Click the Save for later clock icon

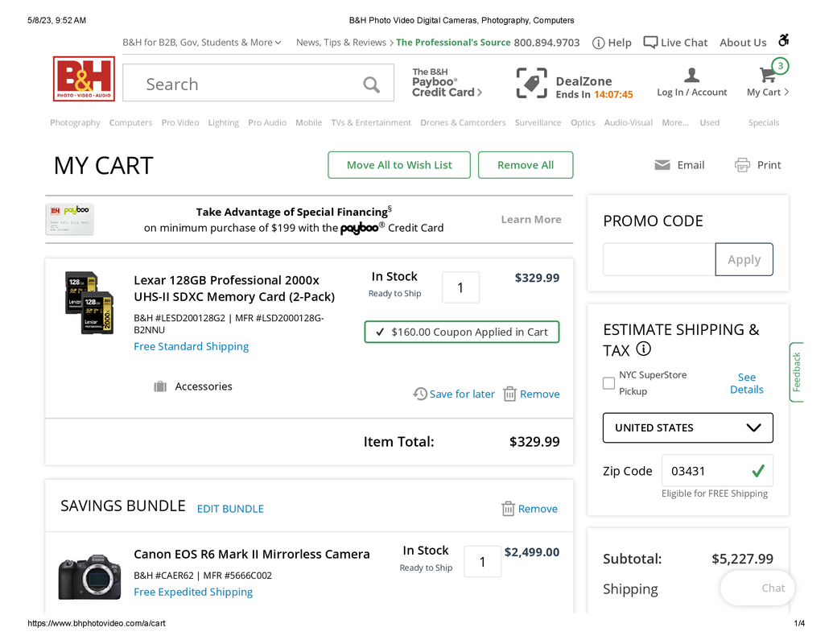pyautogui.click(x=420, y=394)
